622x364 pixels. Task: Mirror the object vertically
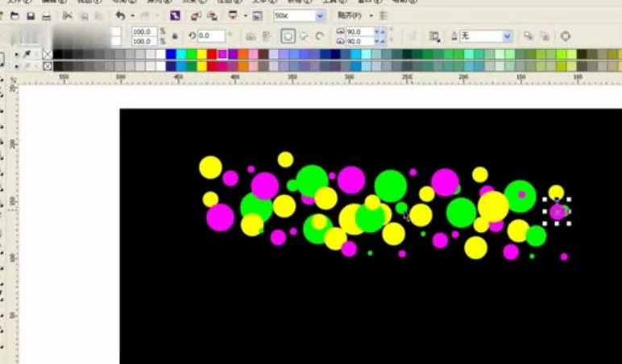pos(267,36)
